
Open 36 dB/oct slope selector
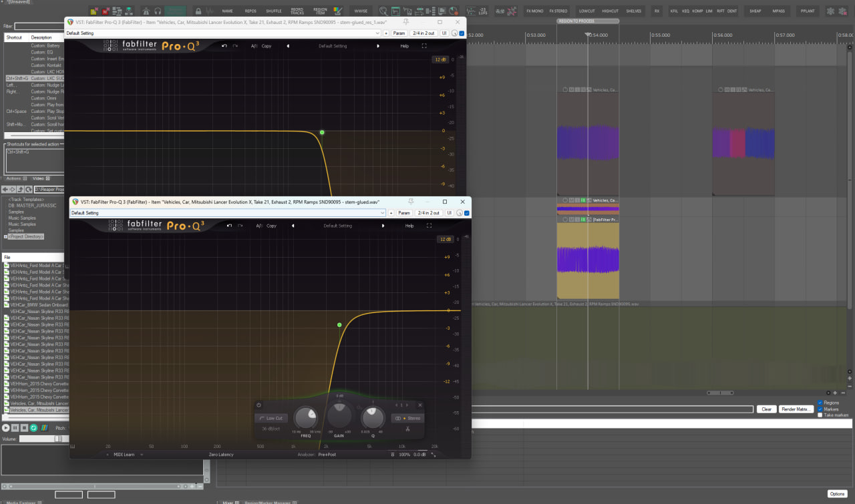[271, 429]
